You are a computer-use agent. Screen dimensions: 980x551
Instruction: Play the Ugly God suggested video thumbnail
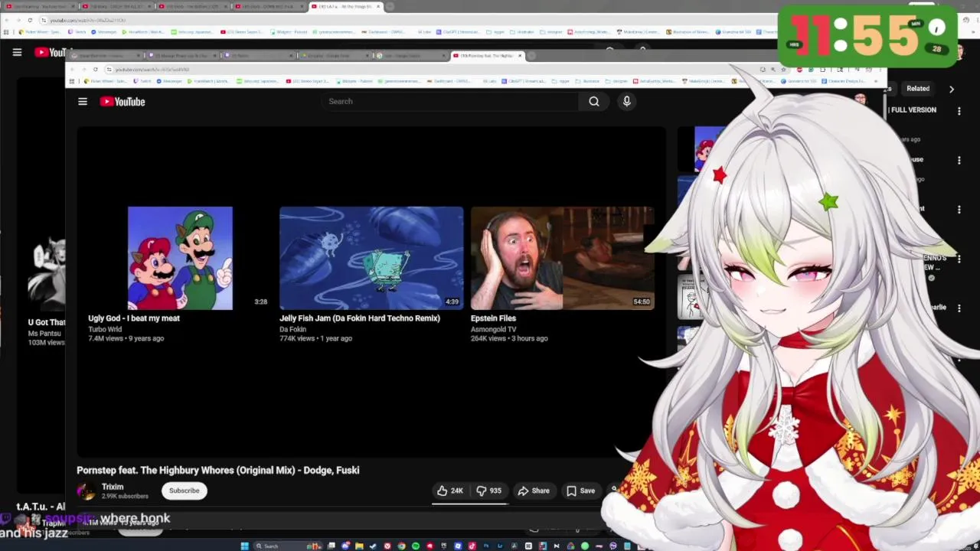(180, 258)
